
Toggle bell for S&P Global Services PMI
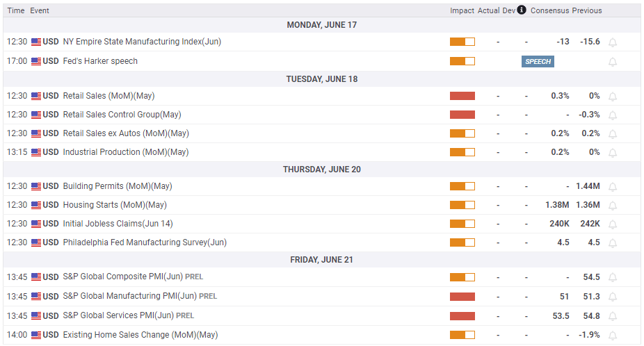click(x=613, y=317)
